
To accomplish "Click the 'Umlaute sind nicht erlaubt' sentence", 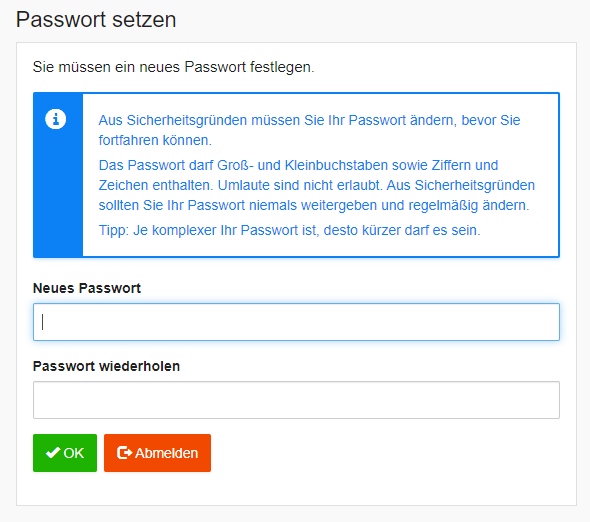I will (x=300, y=185).
